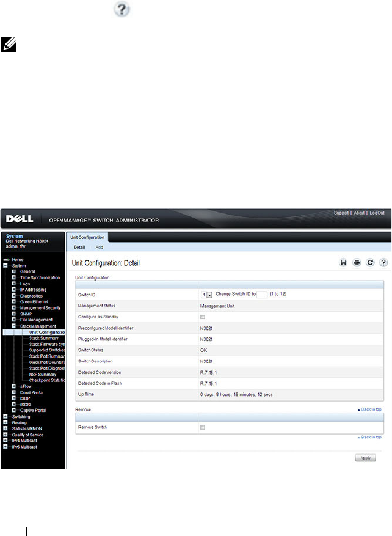This screenshot has width=392, height=536.
Task: Expand the Switching tree node
Action: (x=5, y=416)
